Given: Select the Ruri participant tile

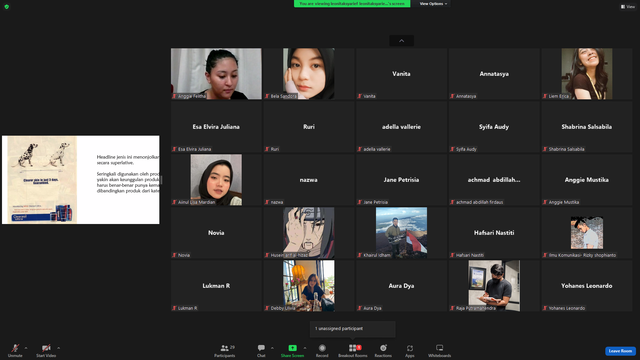Looking at the screenshot, I should coord(309,127).
